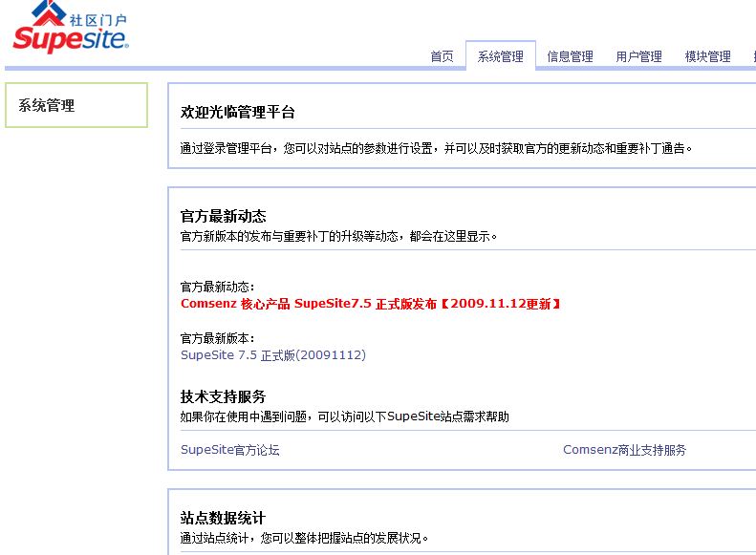Click the SupeSite logo
Image resolution: width=756 pixels, height=555 pixels.
[71, 27]
